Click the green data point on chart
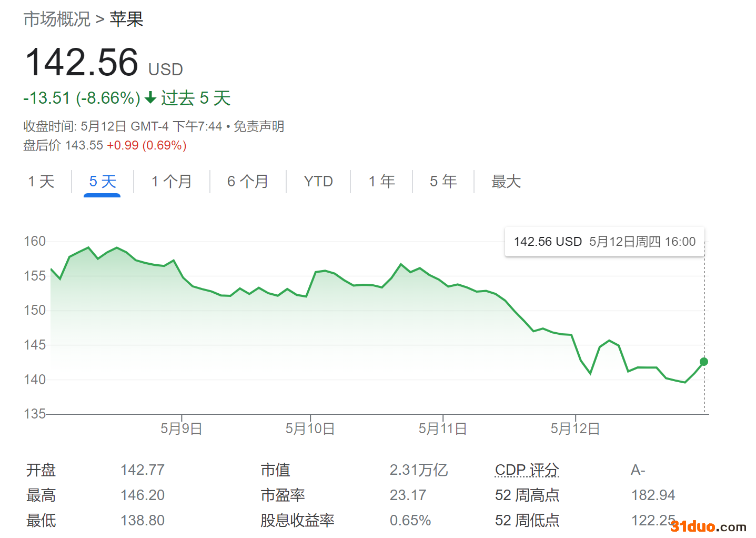Screen dimensions: 756x538 pyautogui.click(x=704, y=362)
